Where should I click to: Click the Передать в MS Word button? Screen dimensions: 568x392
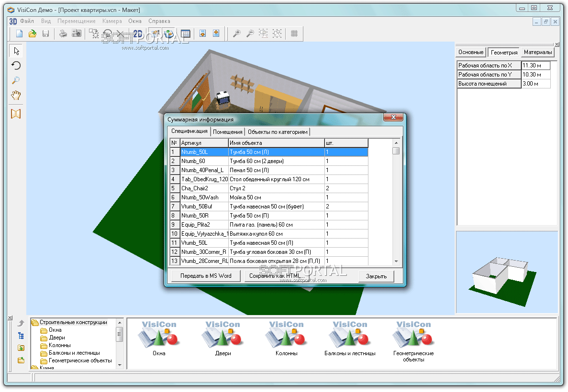click(x=206, y=276)
